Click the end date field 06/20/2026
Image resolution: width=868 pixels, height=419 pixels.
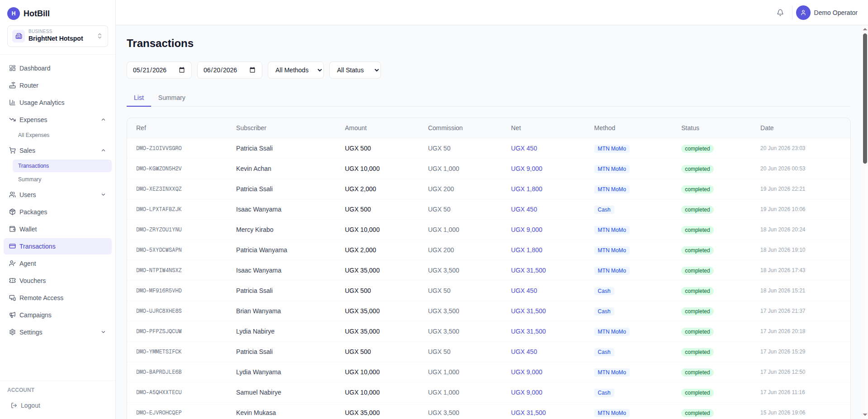[x=230, y=70]
